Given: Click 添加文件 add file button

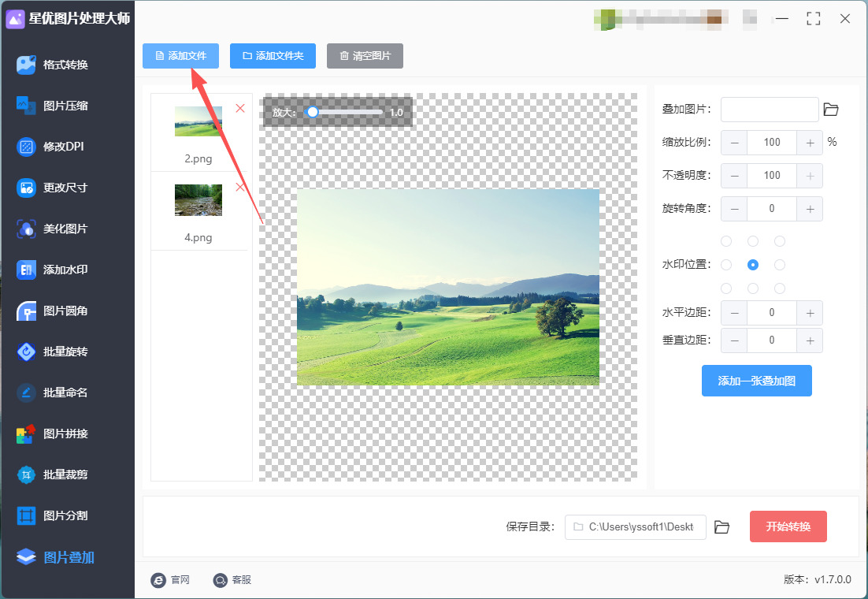Looking at the screenshot, I should (x=180, y=56).
